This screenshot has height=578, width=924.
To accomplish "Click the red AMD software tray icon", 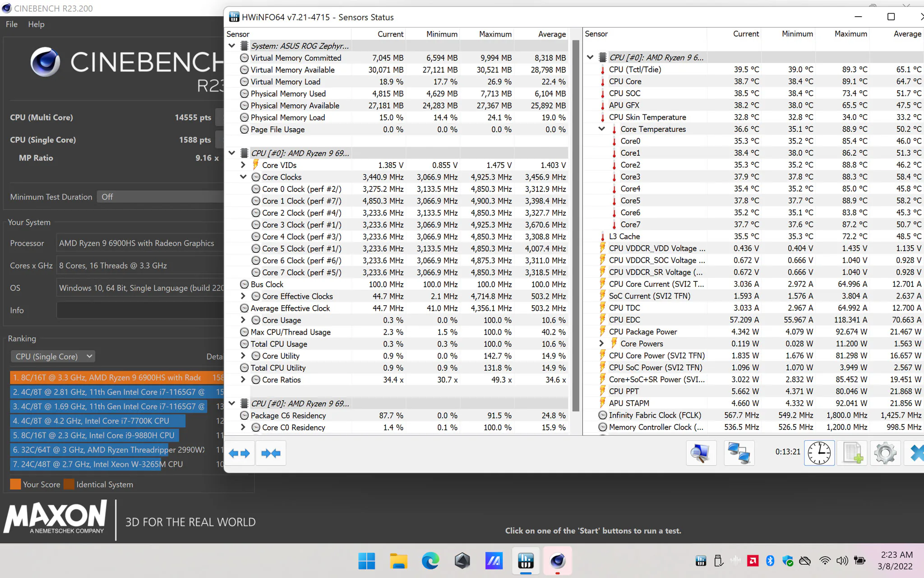I will click(753, 561).
